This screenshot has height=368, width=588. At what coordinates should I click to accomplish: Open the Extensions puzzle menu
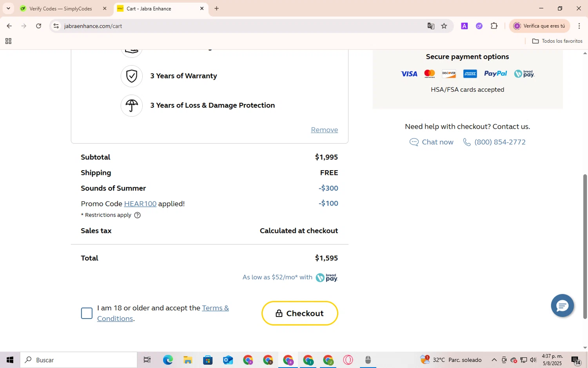(494, 26)
